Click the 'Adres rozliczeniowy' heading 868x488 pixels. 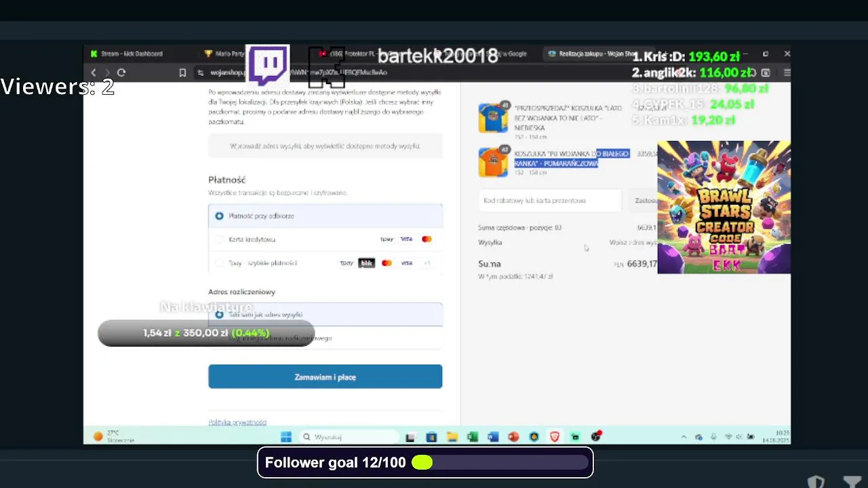pyautogui.click(x=242, y=291)
